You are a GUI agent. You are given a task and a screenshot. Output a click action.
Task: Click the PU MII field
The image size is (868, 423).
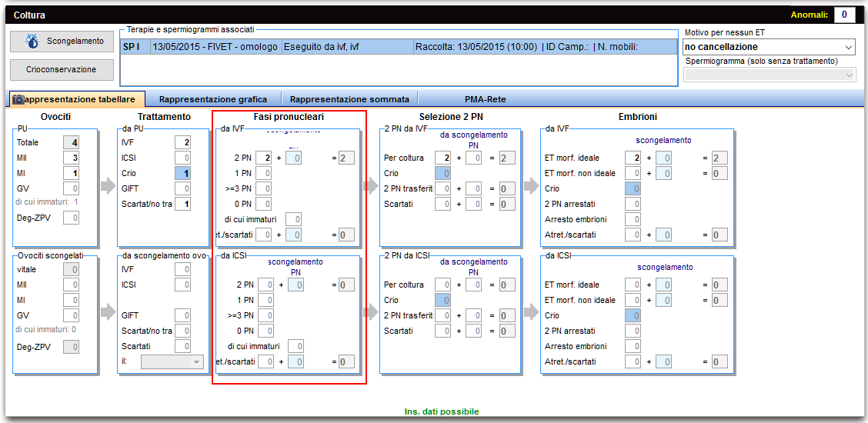[72, 158]
